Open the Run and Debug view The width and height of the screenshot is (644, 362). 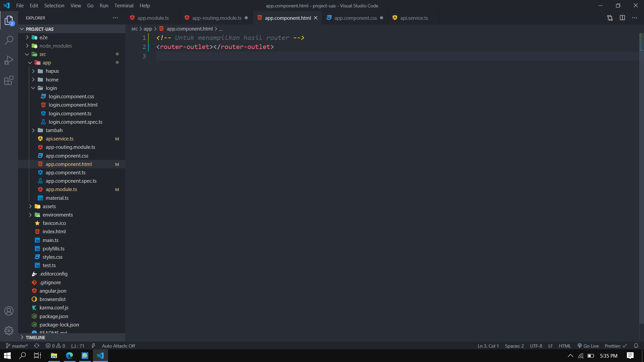9,60
